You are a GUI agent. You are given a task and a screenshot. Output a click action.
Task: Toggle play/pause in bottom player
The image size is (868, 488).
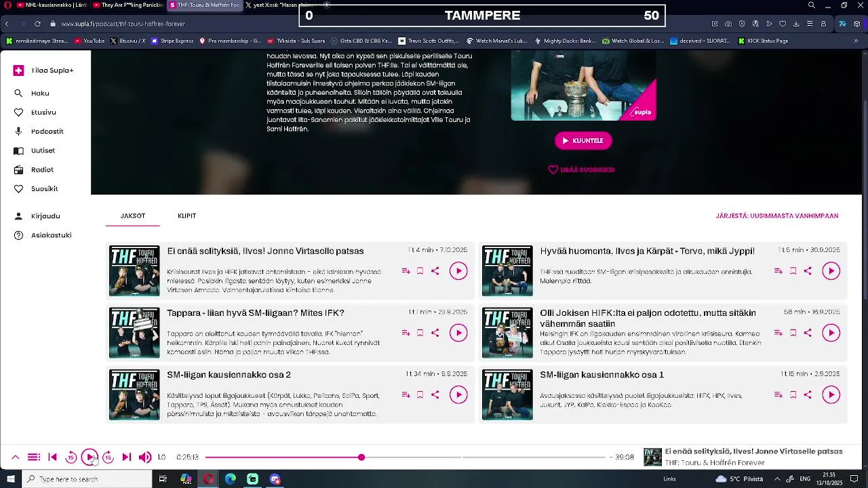pos(90,457)
